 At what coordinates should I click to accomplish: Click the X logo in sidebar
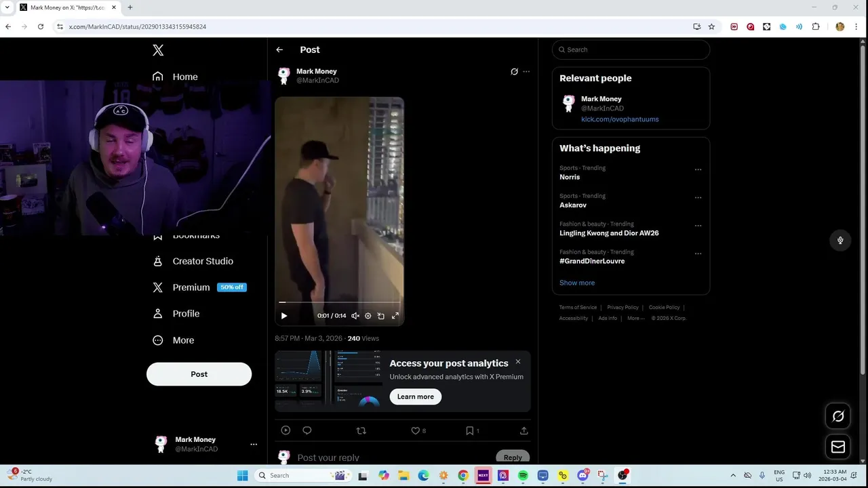coord(158,50)
